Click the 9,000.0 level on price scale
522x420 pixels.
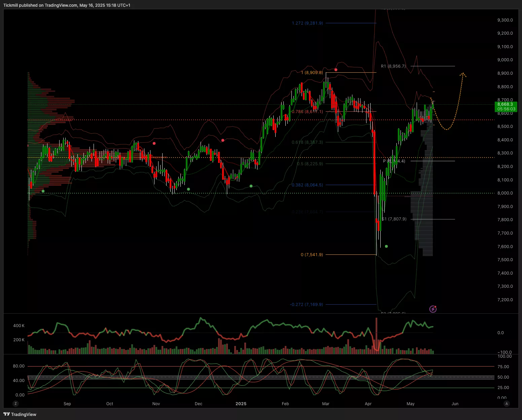pyautogui.click(x=505, y=60)
